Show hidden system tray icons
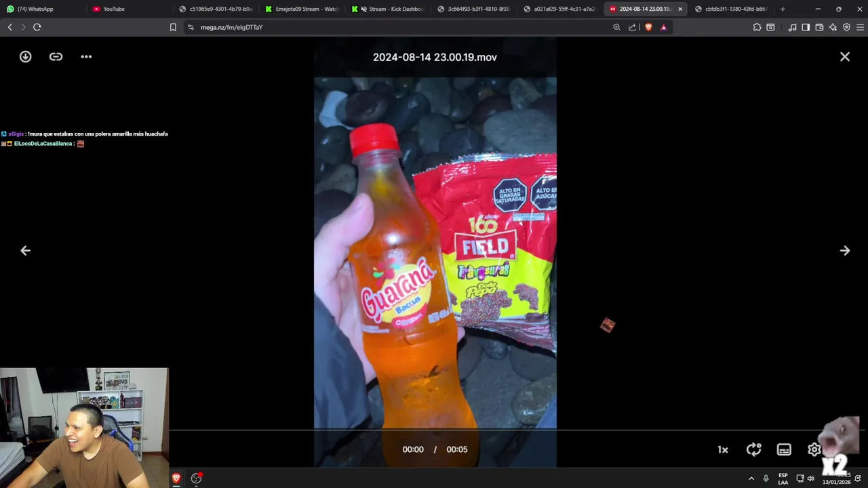The height and width of the screenshot is (488, 868). pyautogui.click(x=751, y=479)
